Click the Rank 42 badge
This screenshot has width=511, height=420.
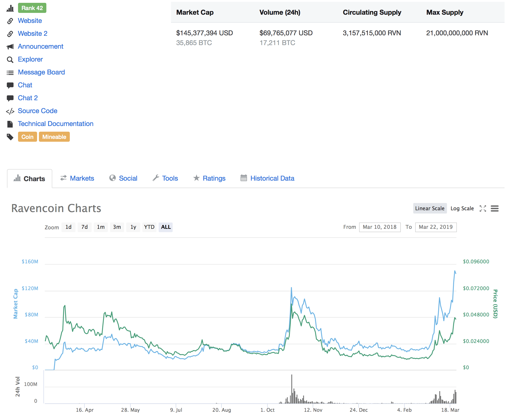coord(32,8)
